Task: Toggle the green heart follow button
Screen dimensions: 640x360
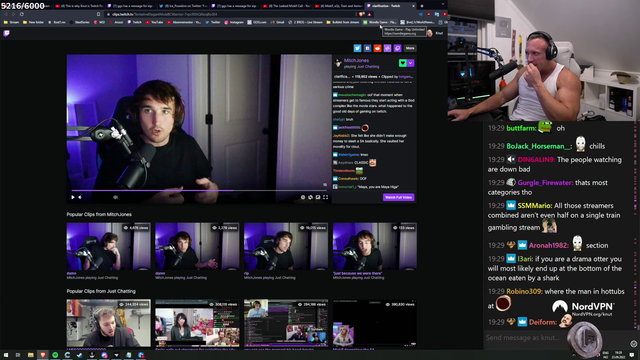Action: point(402,63)
